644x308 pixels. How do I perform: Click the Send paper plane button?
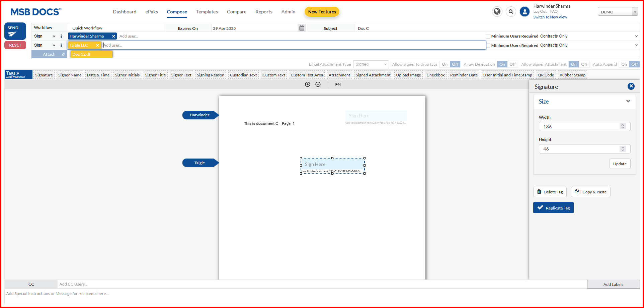(x=15, y=31)
